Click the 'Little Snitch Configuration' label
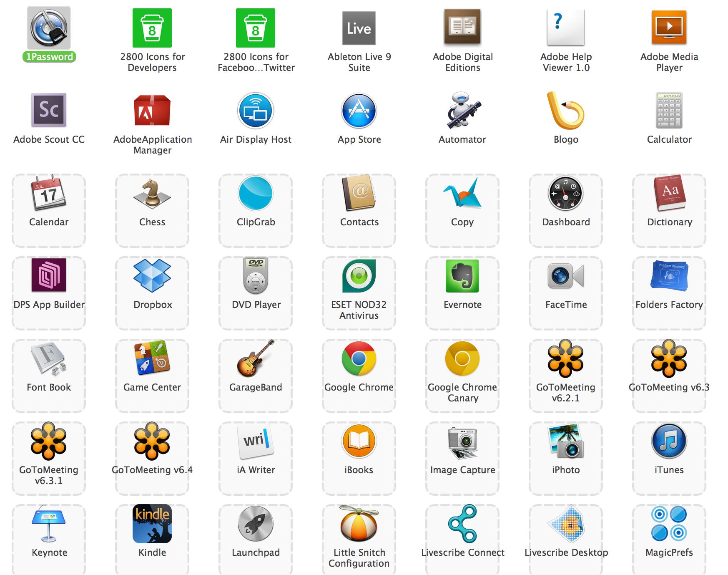Viewport: 728px width, 575px height. pyautogui.click(x=359, y=558)
